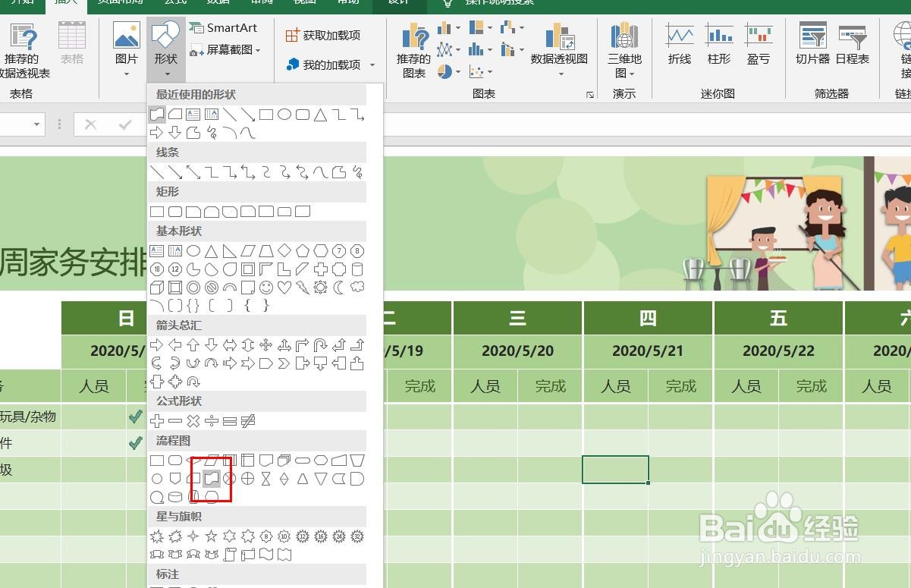Pick the heart shape in Basic Shapes
911x588 pixels.
pos(284,288)
